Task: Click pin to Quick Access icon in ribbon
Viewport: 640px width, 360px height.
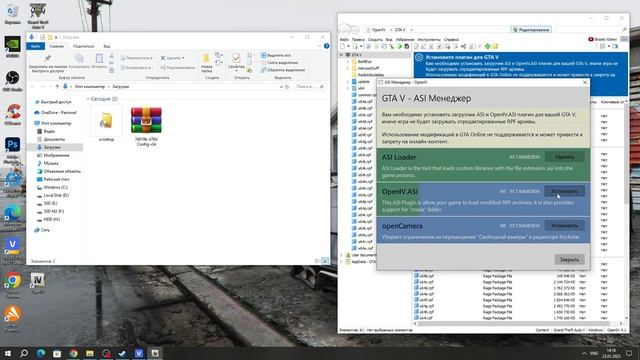Action: click(x=48, y=58)
